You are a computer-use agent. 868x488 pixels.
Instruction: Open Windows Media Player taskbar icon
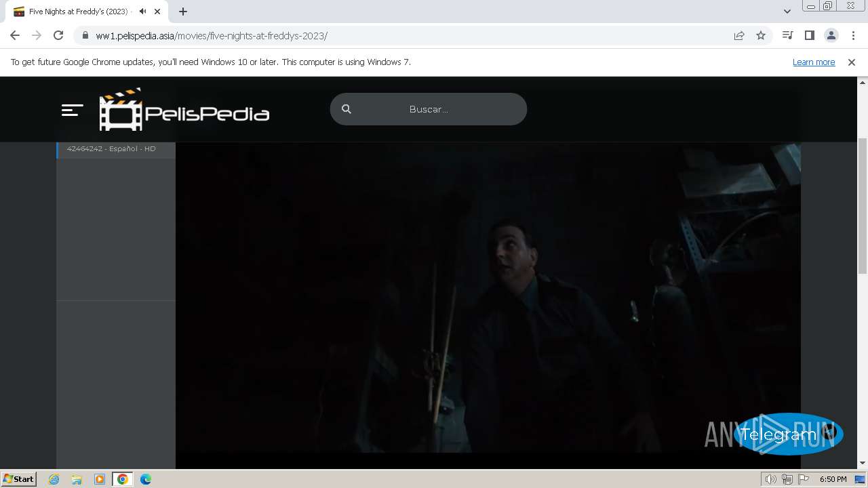coord(100,479)
